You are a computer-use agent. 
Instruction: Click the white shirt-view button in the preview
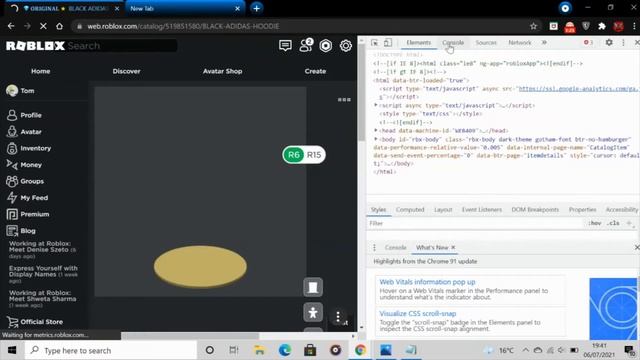[313, 287]
